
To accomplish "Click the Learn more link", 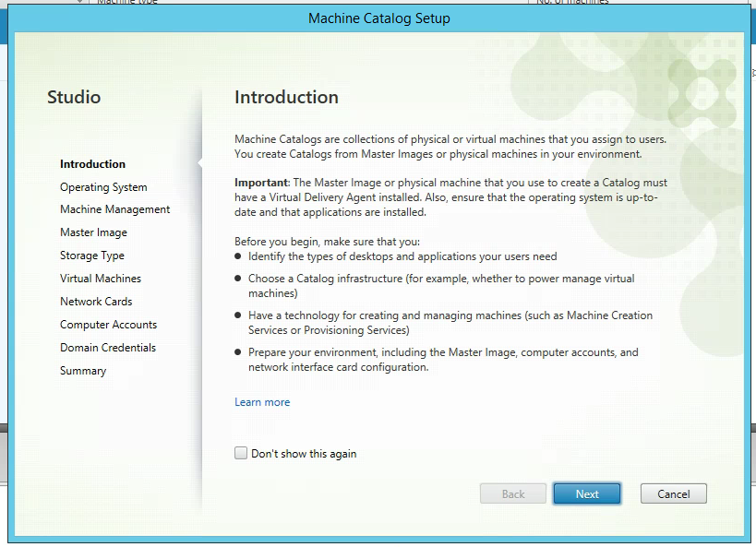I will click(x=262, y=402).
